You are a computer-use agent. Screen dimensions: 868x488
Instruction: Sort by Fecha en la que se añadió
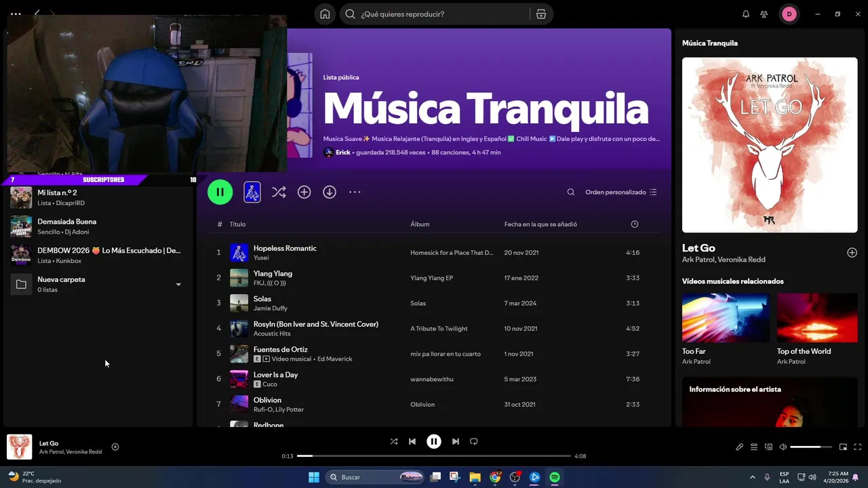(540, 224)
